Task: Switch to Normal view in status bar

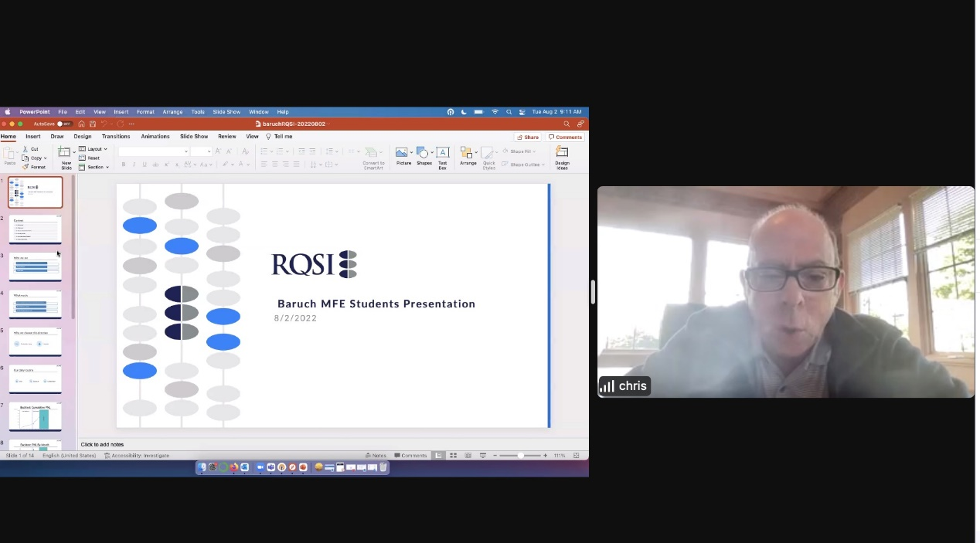Action: [x=438, y=456]
